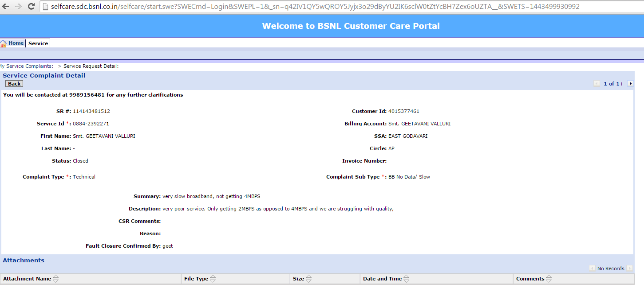Click Fault Closure Confirmed By value geet
The width and height of the screenshot is (644, 288).
pyautogui.click(x=168, y=246)
